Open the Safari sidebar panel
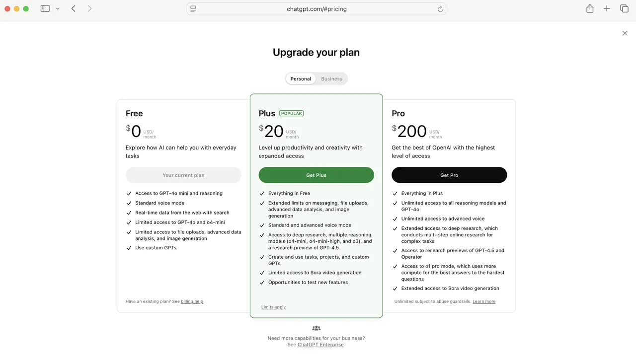 coord(45,8)
